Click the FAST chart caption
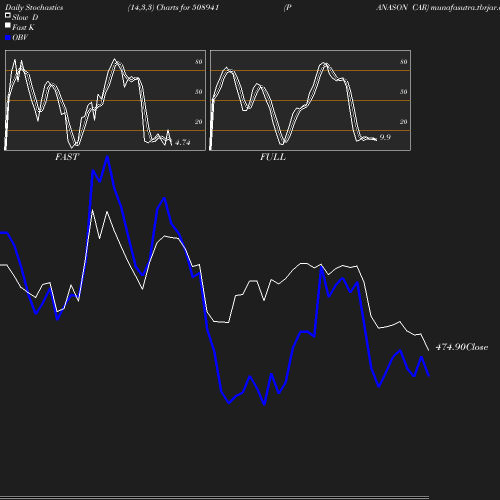500x500 pixels. click(x=67, y=157)
